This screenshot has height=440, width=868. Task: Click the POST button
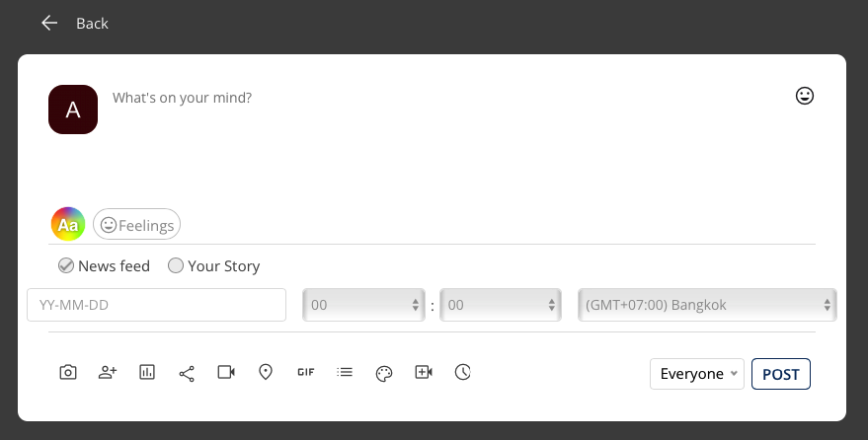[781, 374]
